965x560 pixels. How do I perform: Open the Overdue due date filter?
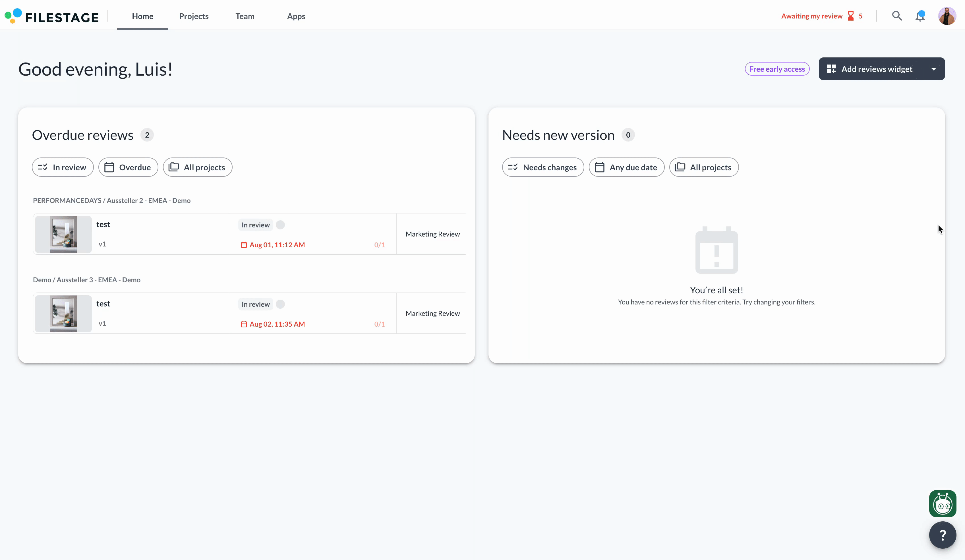[128, 167]
